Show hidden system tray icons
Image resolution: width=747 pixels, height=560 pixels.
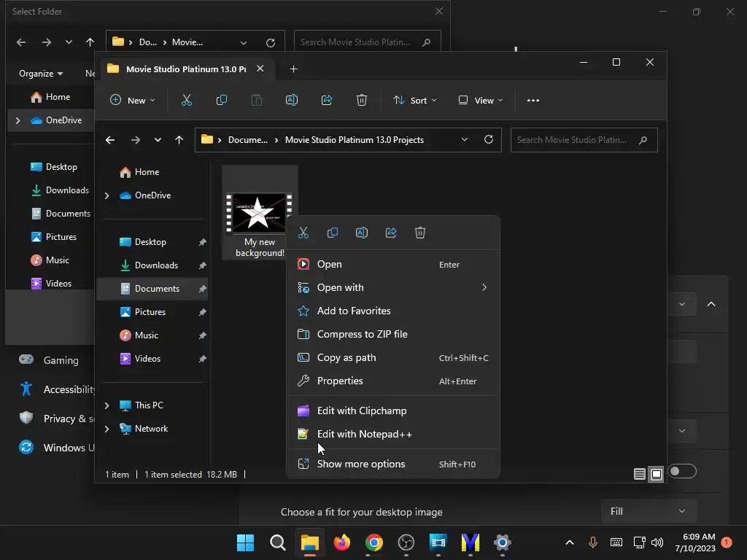[x=569, y=542]
